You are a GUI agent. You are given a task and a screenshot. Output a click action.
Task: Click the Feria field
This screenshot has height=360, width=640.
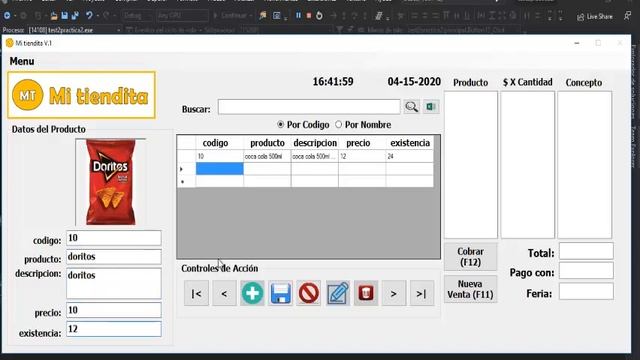click(586, 291)
